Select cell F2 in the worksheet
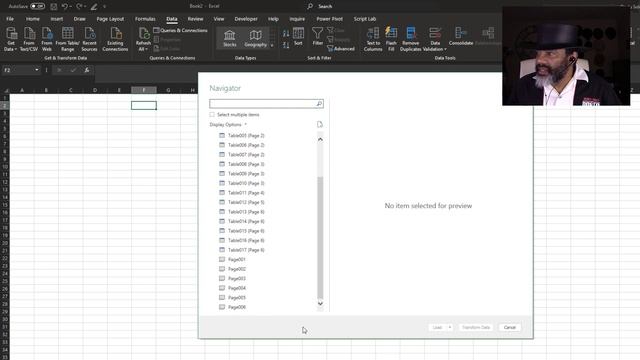Screen dimensions: 640x360 [x=144, y=106]
